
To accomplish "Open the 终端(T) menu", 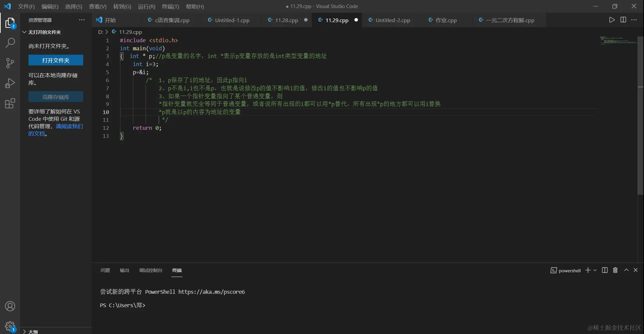I will pyautogui.click(x=170, y=6).
